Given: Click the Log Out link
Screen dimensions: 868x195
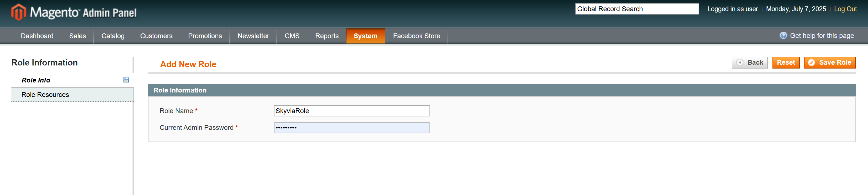Looking at the screenshot, I should pyautogui.click(x=845, y=9).
